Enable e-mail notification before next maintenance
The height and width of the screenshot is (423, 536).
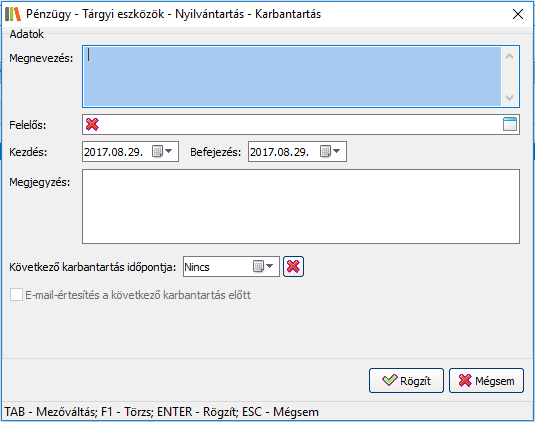point(16,294)
